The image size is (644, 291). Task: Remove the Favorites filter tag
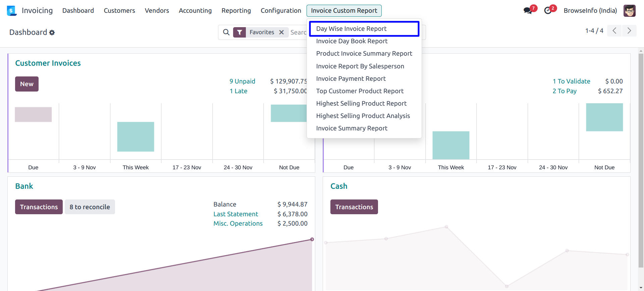coord(281,32)
